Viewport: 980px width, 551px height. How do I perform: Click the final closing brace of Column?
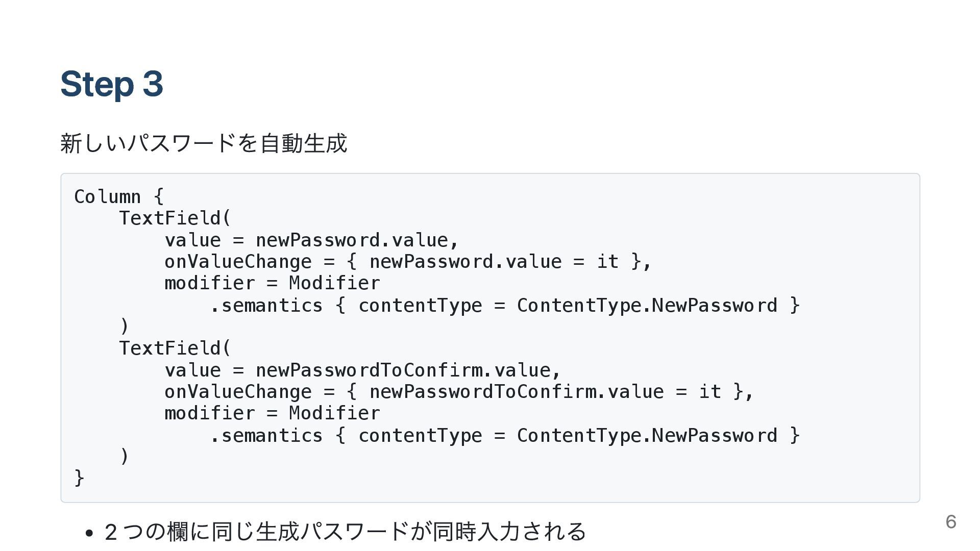tap(79, 478)
